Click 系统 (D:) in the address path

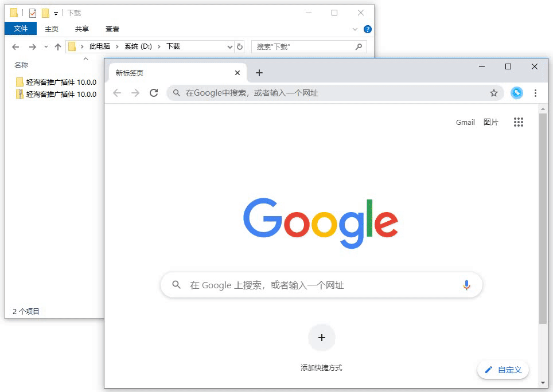click(138, 46)
